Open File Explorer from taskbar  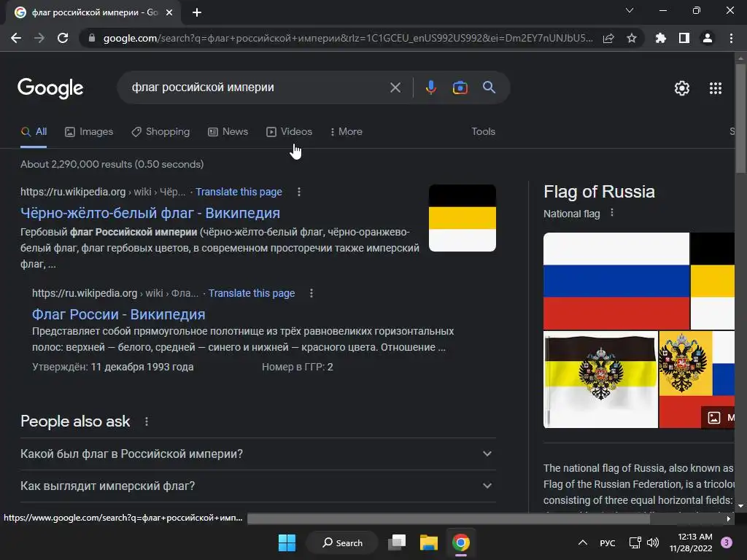[x=428, y=542]
